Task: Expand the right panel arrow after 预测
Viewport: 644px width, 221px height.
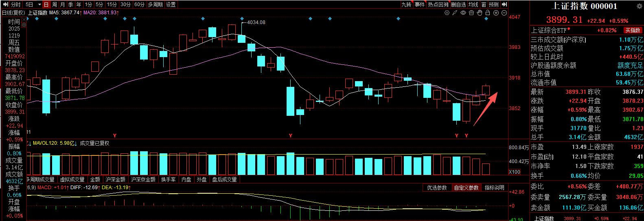Action: point(504,4)
